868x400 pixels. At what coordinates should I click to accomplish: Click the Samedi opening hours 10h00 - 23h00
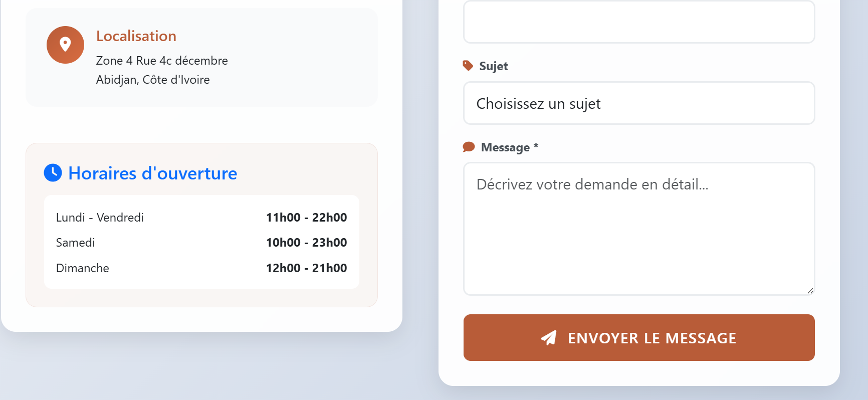pyautogui.click(x=306, y=243)
